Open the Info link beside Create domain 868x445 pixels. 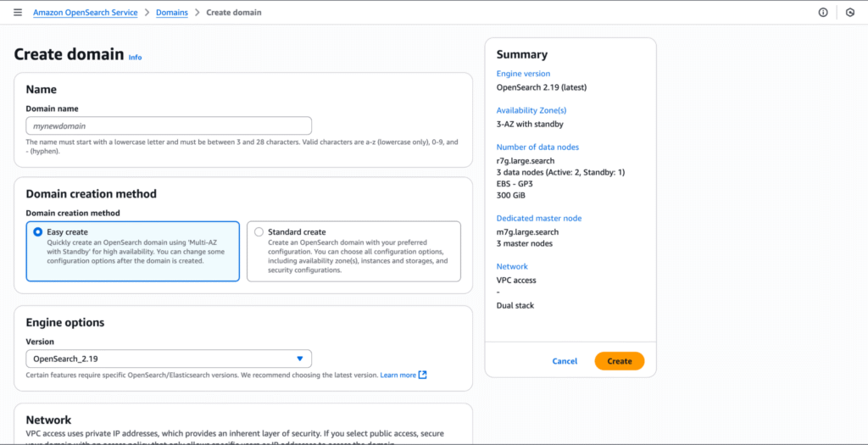(136, 58)
